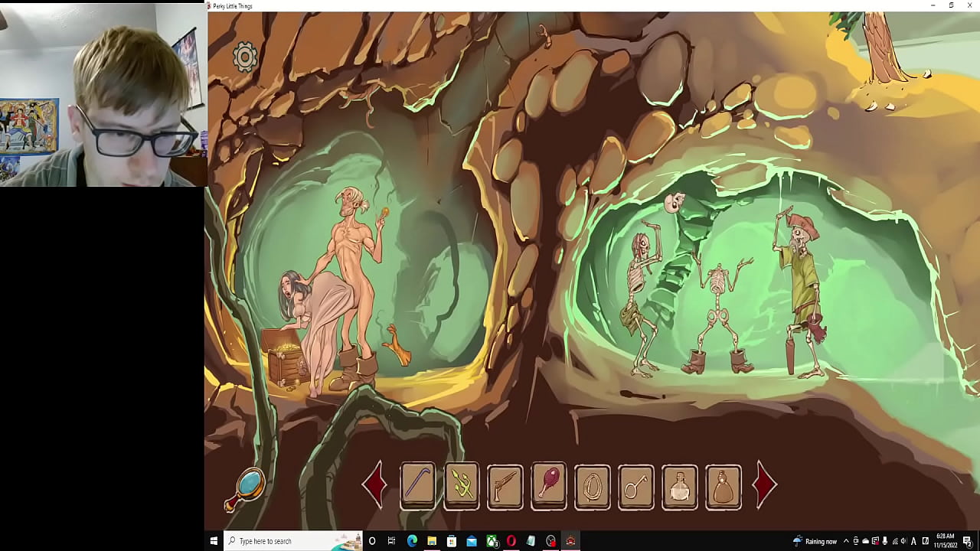The height and width of the screenshot is (551, 980).
Task: Open File Explorer from the taskbar
Action: tap(432, 541)
